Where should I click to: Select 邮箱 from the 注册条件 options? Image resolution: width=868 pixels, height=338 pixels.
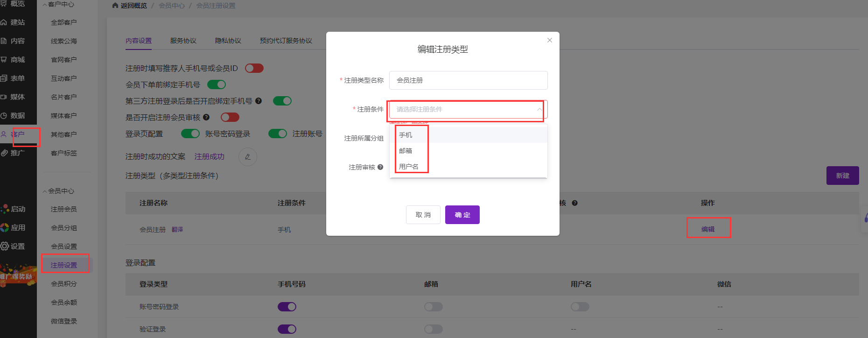(469, 151)
